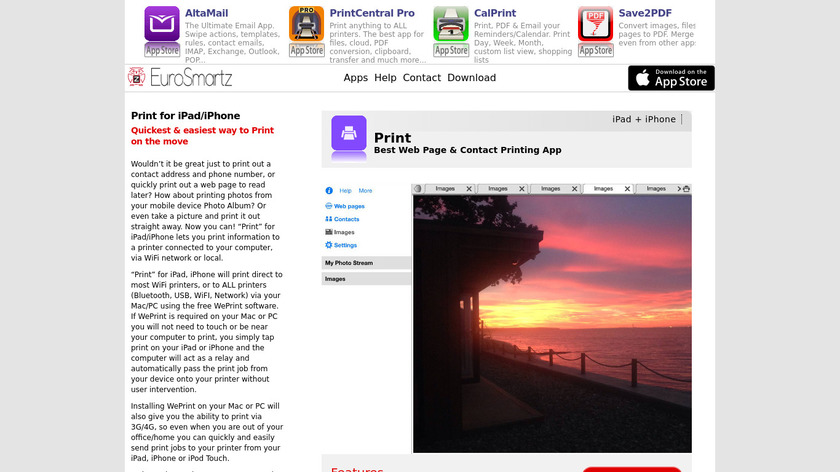Open the Download navigation item
Image resolution: width=840 pixels, height=472 pixels.
pos(471,78)
